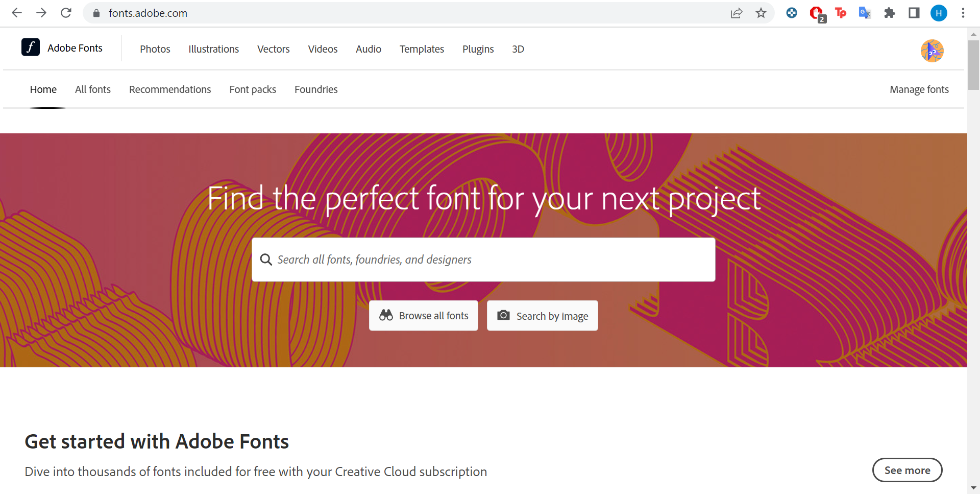
Task: Click the Google Translate extension icon
Action: [865, 13]
